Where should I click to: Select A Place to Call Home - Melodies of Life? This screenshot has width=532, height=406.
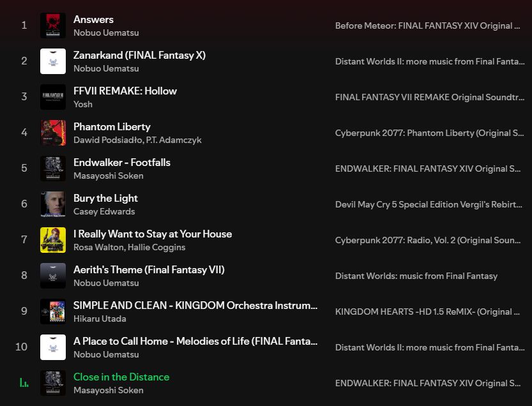coord(195,342)
